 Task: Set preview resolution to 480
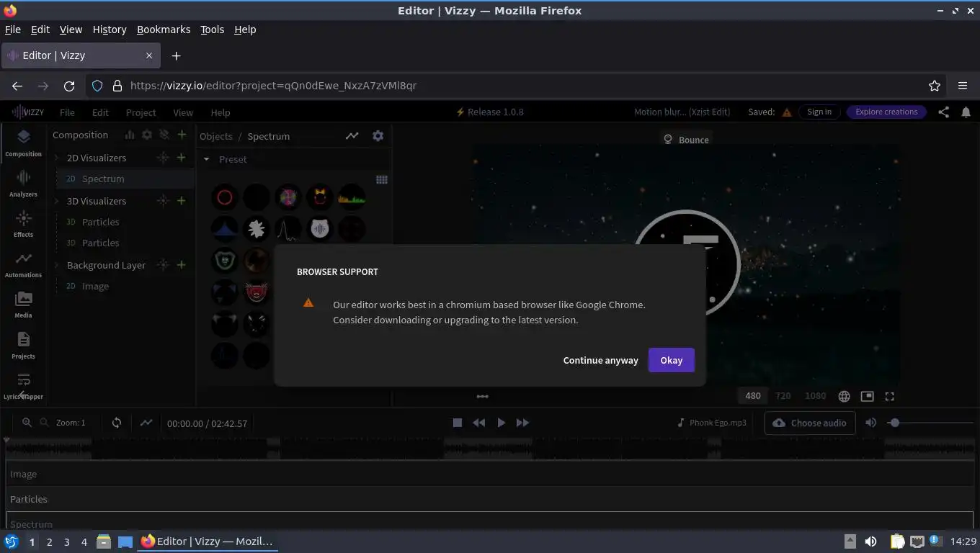(753, 396)
